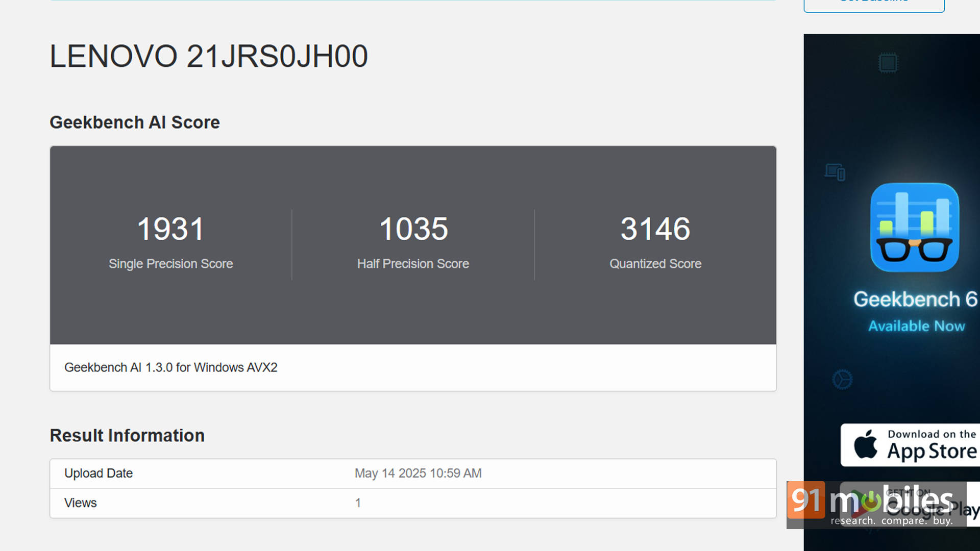
Task: Click the Geekbench AI Score heading
Action: (x=135, y=122)
